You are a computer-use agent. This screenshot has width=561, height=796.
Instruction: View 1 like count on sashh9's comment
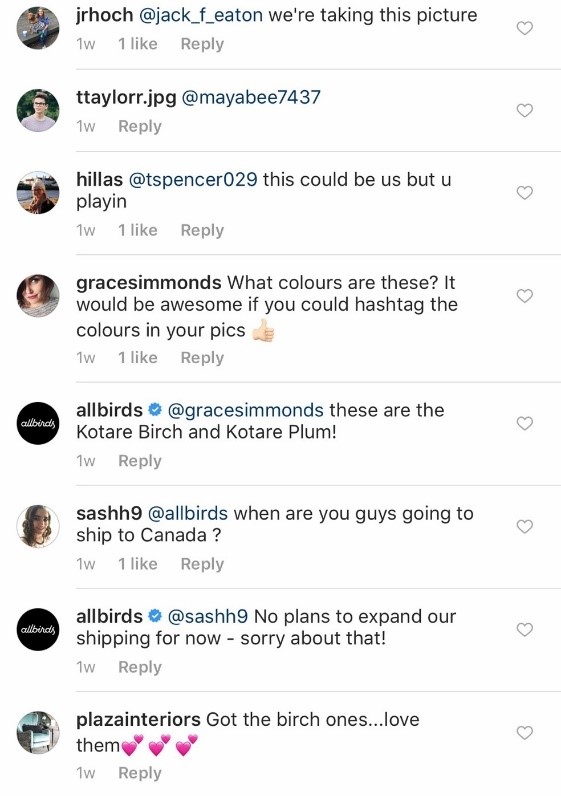pyautogui.click(x=138, y=564)
